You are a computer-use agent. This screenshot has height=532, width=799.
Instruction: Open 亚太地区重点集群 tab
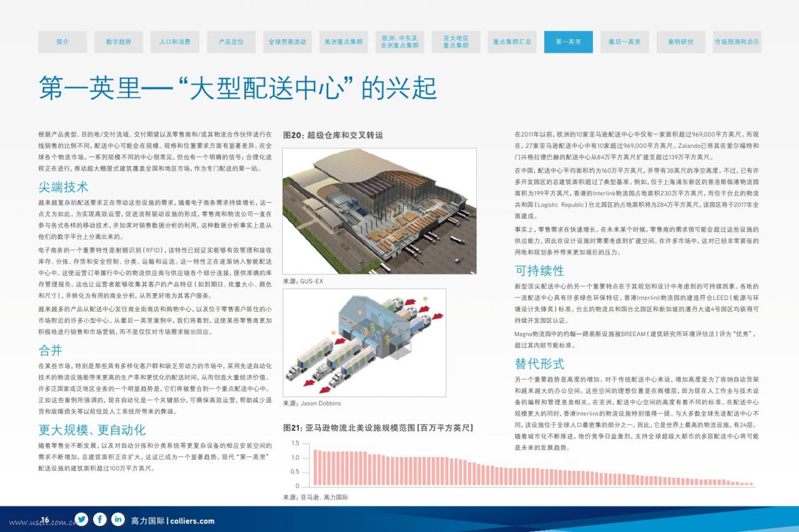click(x=456, y=42)
